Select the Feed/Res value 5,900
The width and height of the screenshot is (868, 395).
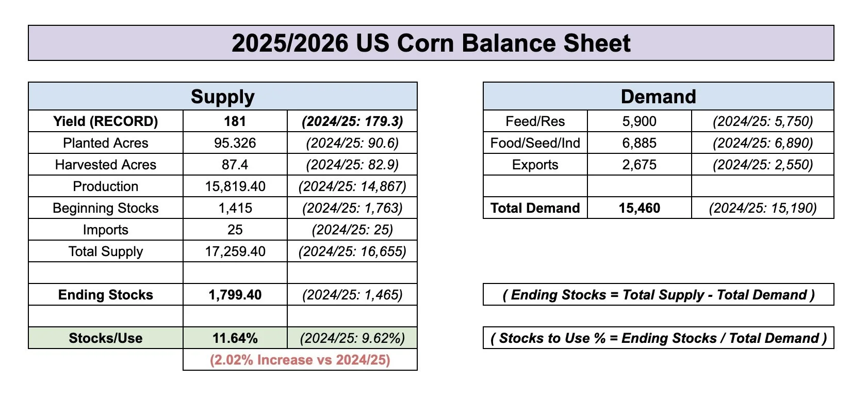pos(640,121)
